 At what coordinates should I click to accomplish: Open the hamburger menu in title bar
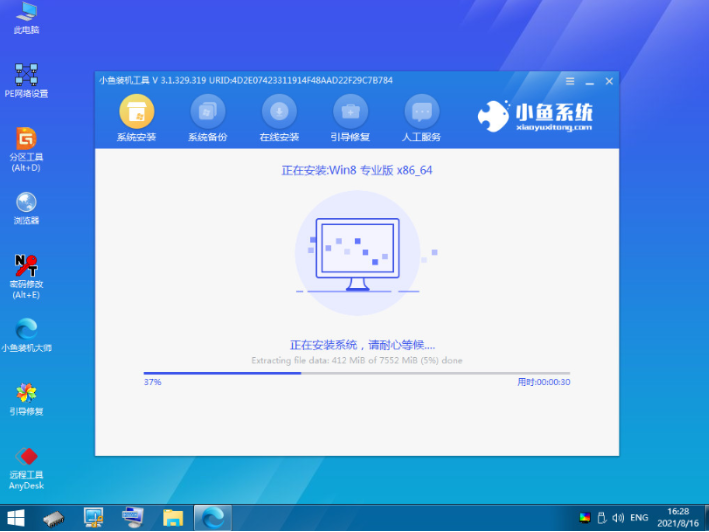[x=568, y=79]
